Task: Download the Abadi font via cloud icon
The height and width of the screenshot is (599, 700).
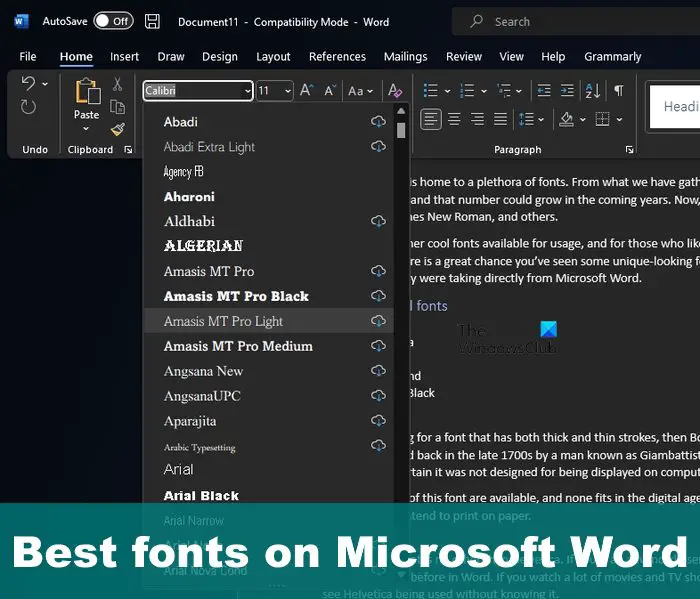Action: pos(378,122)
